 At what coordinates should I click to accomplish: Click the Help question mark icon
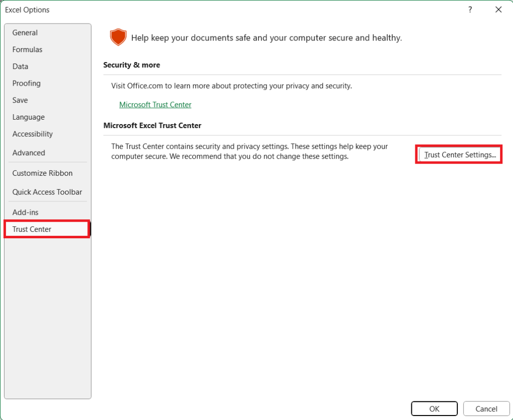[469, 10]
